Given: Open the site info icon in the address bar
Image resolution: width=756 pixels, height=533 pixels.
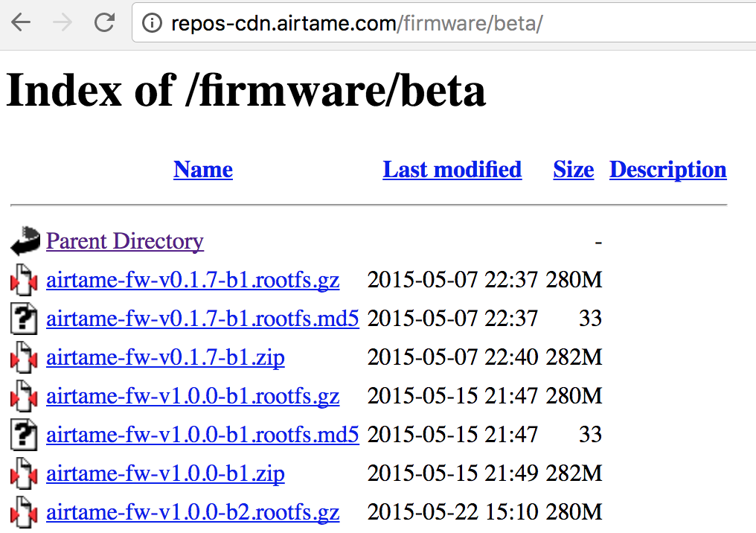Looking at the screenshot, I should pos(152,22).
